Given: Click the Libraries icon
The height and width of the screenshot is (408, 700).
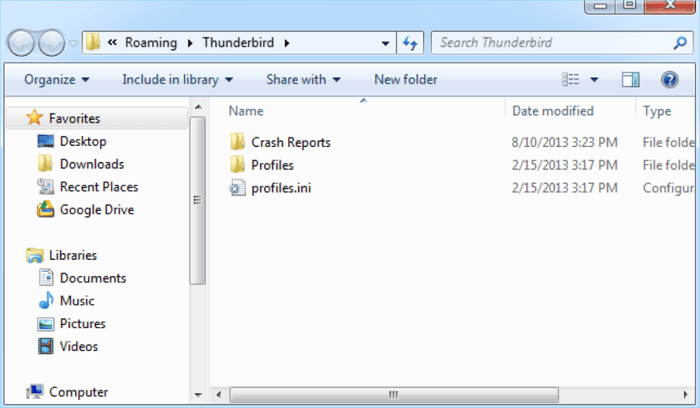Looking at the screenshot, I should (34, 255).
